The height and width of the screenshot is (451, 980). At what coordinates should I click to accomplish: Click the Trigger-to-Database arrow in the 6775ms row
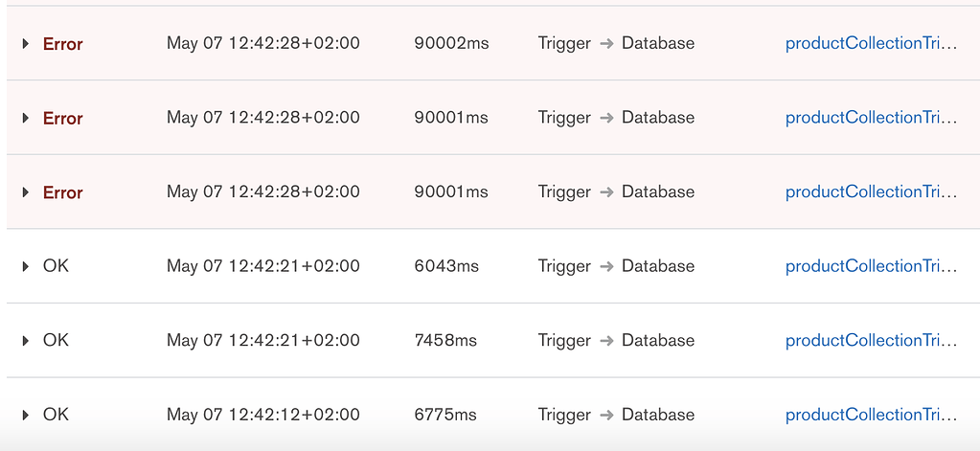coord(606,415)
